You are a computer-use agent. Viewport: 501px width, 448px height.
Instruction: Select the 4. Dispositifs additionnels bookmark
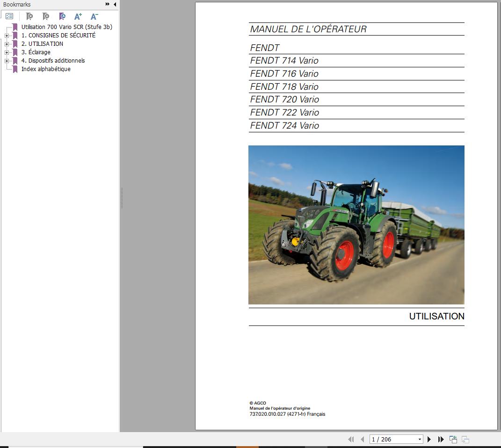(53, 61)
